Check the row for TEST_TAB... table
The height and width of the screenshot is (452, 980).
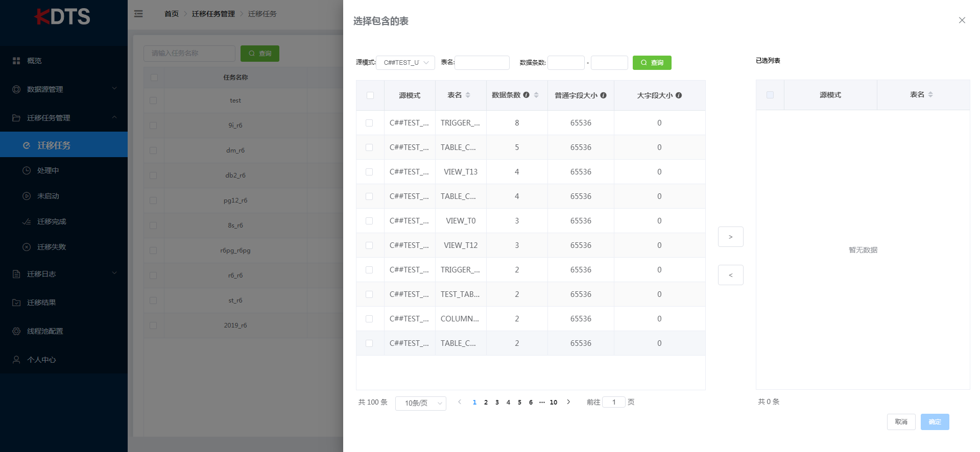[369, 294]
